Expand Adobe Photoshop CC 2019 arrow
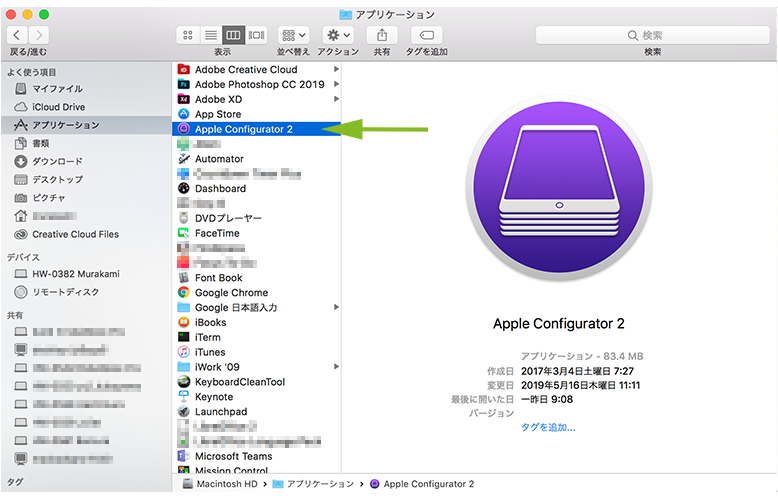This screenshot has height=500, width=778. [336, 84]
